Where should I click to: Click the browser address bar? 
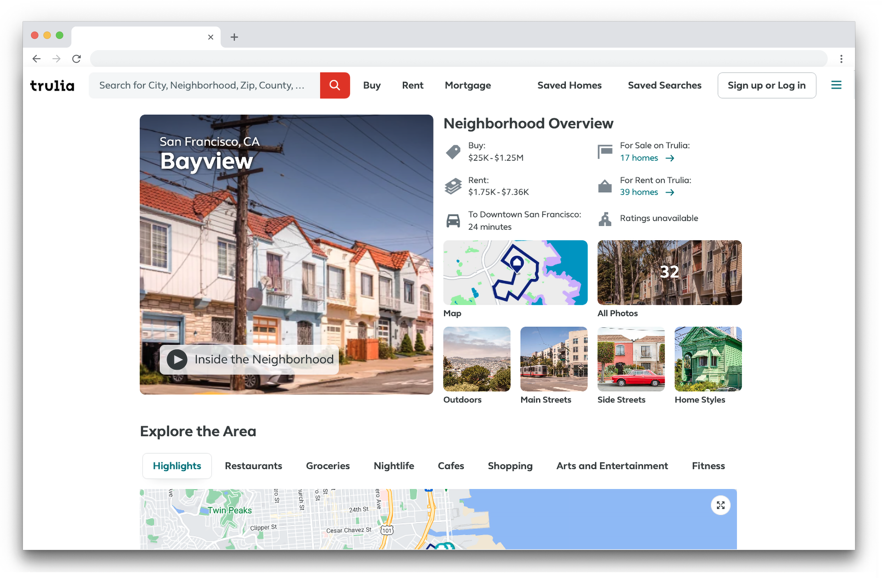(x=458, y=59)
